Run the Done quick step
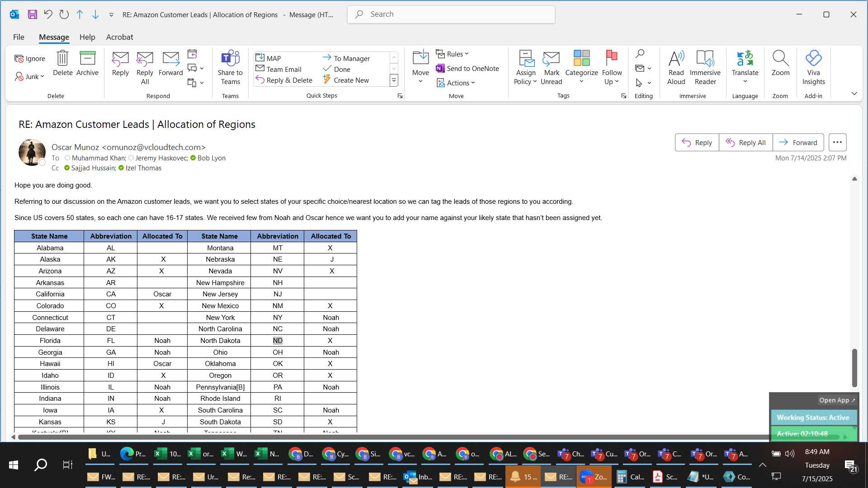 (x=336, y=69)
